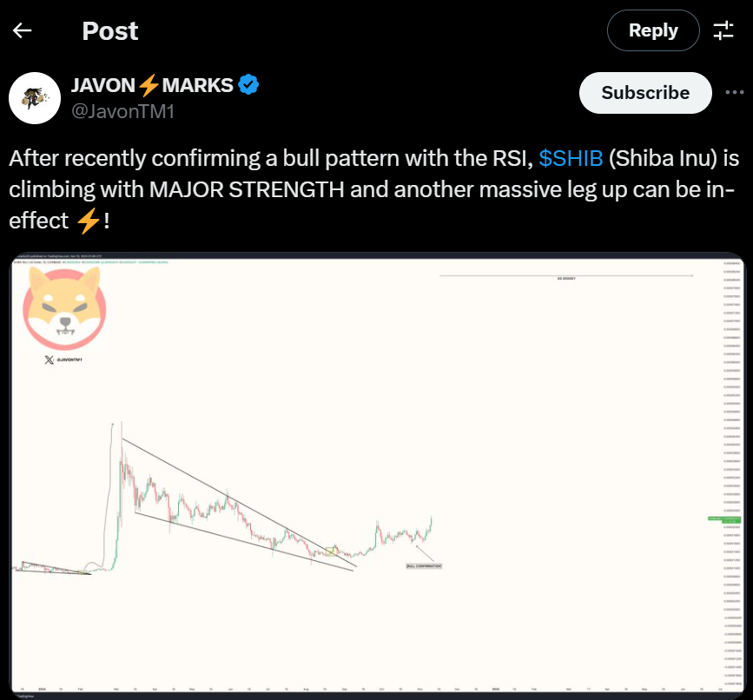Viewport: 753px width, 700px height.
Task: Subscribe to Javon Marks
Action: pos(645,93)
